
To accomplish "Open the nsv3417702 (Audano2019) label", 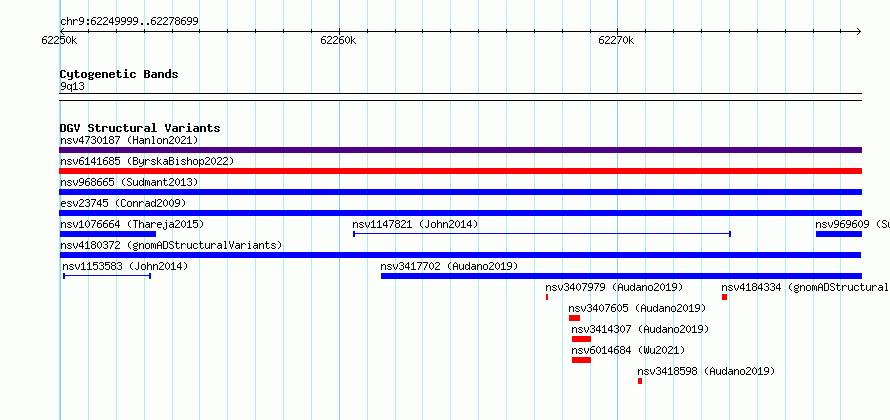I will (449, 266).
